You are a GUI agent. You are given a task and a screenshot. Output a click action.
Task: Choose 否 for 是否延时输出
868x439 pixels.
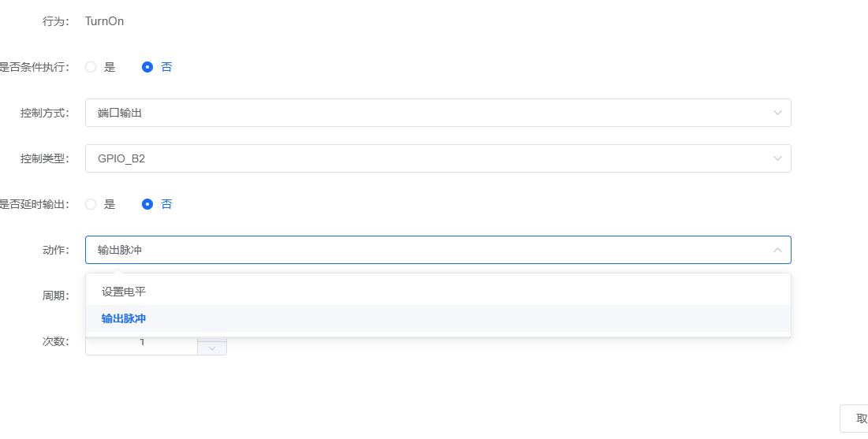coord(147,204)
